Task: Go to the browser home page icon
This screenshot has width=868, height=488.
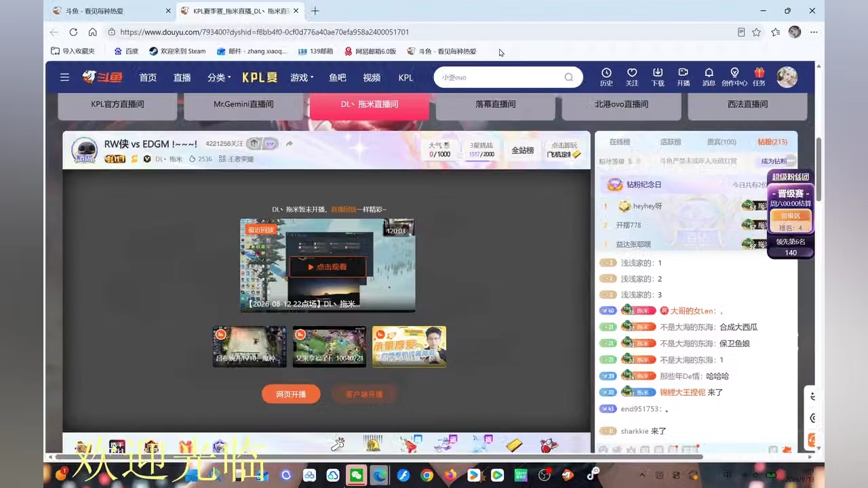Action: click(x=92, y=32)
